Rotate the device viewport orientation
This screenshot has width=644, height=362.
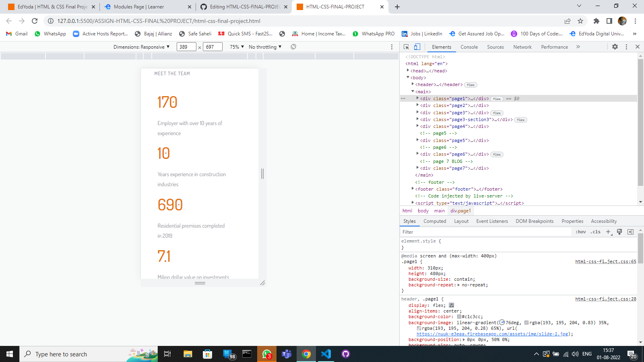(x=293, y=47)
